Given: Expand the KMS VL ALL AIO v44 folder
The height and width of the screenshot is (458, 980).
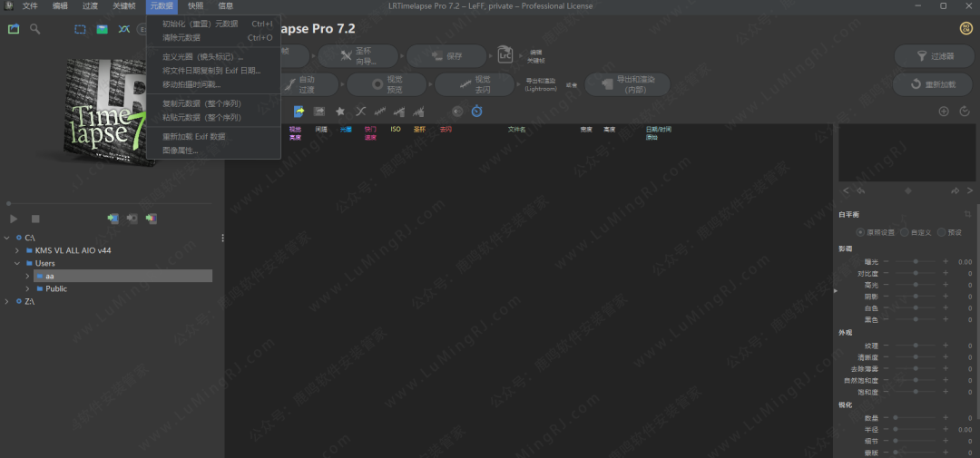Looking at the screenshot, I should pyautogui.click(x=17, y=250).
